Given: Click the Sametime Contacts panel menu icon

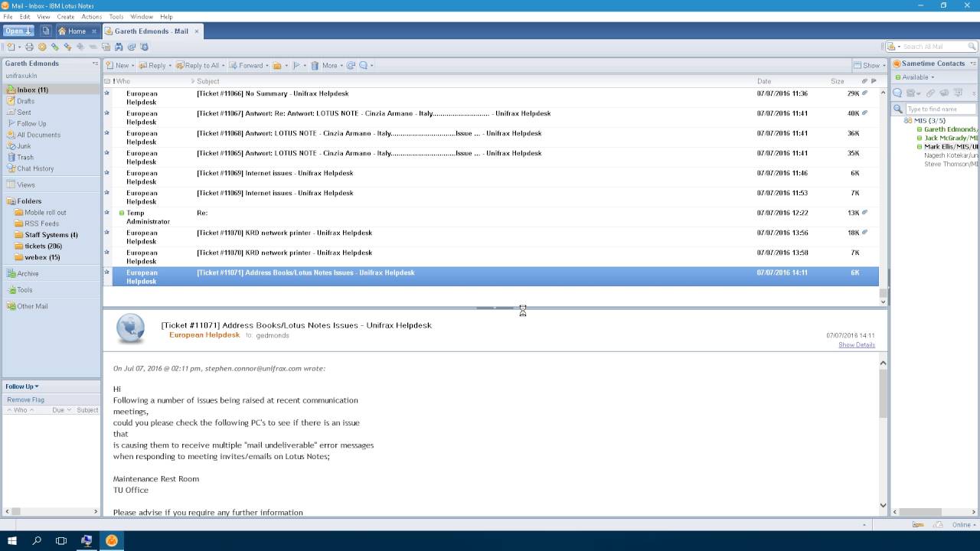Looking at the screenshot, I should (x=972, y=64).
